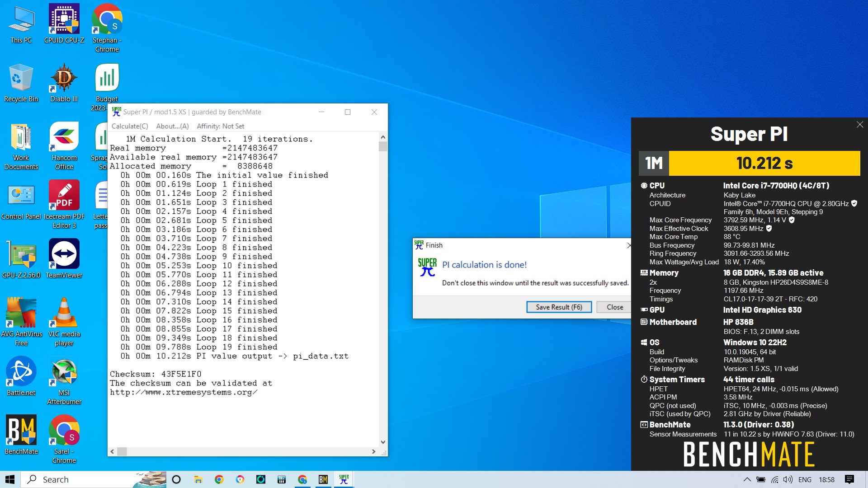This screenshot has height=488, width=868.
Task: Open the Battle.net desktop shortcut
Action: [x=21, y=377]
